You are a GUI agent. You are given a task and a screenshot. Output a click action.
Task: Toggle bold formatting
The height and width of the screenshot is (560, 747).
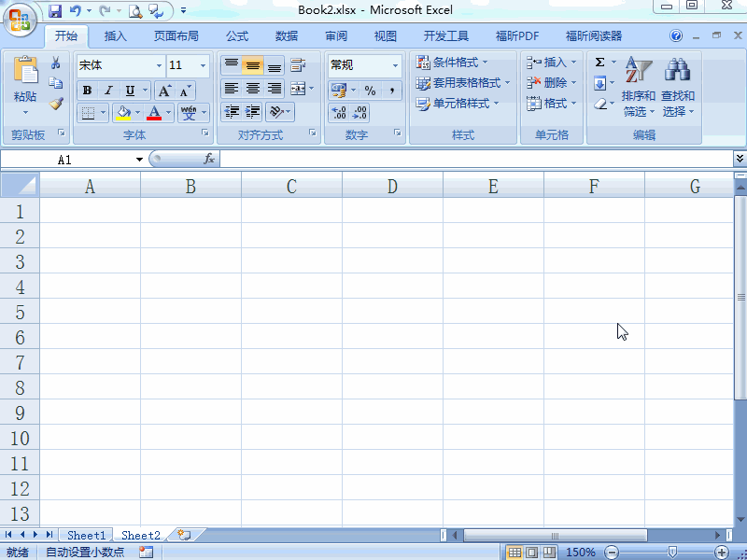(87, 91)
